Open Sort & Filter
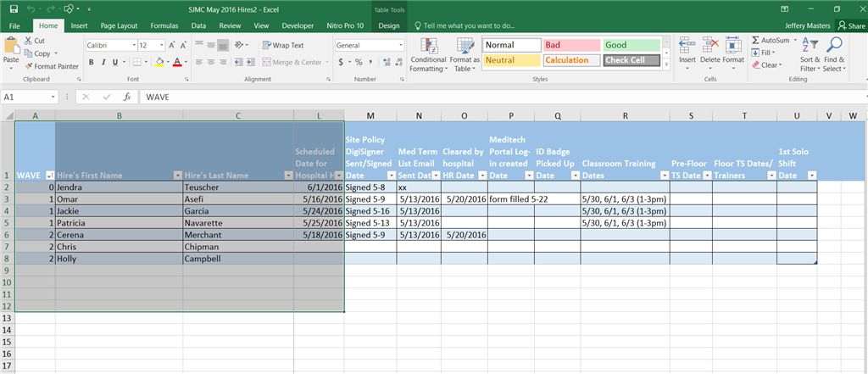868x374 pixels. pos(809,55)
